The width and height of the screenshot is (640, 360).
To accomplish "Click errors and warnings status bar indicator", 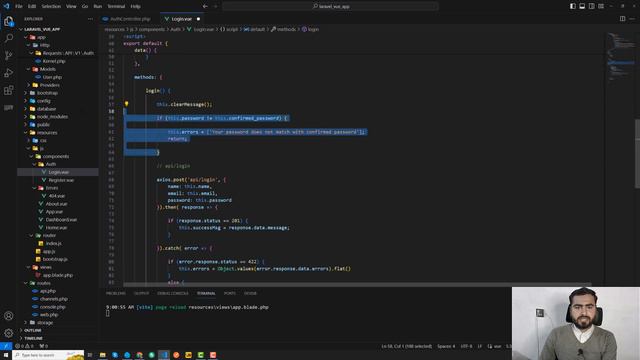I will pos(24,346).
